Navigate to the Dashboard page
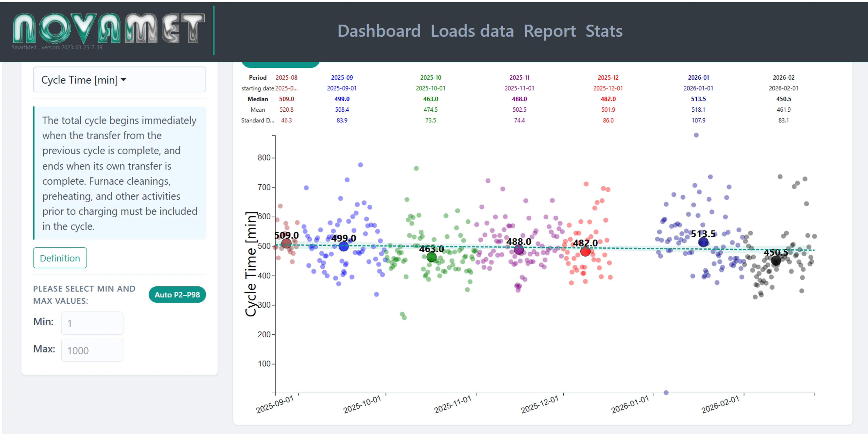 pyautogui.click(x=379, y=31)
